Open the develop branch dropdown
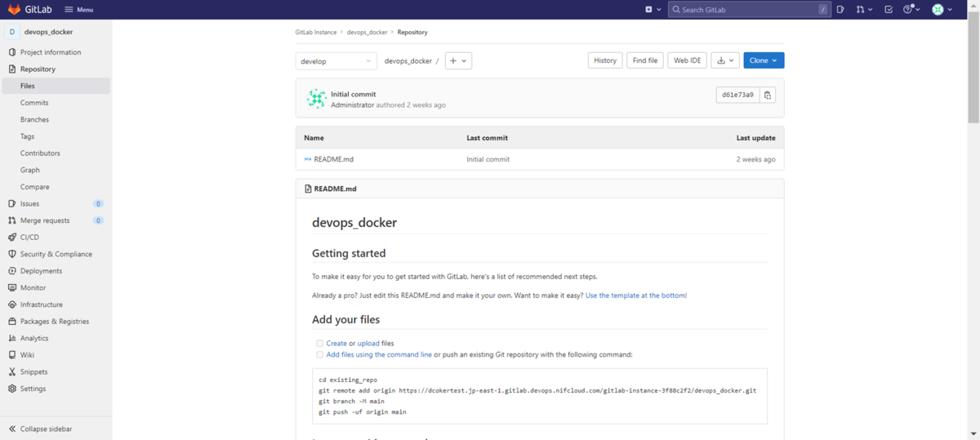980x440 pixels. (x=336, y=61)
